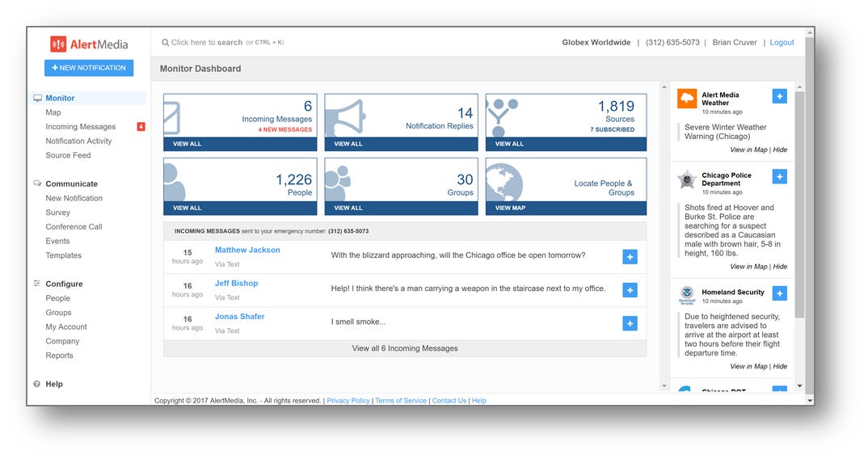This screenshot has height=459, width=868.
Task: Click View All on Incoming Messages tile
Action: [x=188, y=144]
